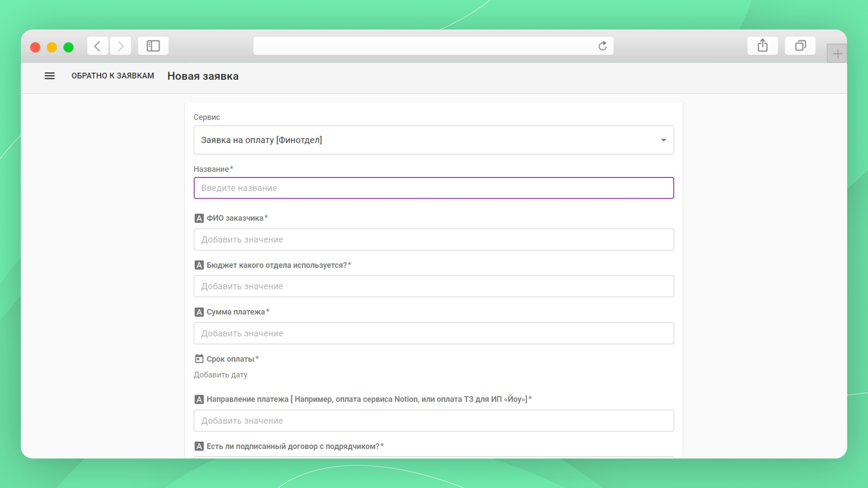
Task: Click the Новая заявка page title
Action: (203, 76)
